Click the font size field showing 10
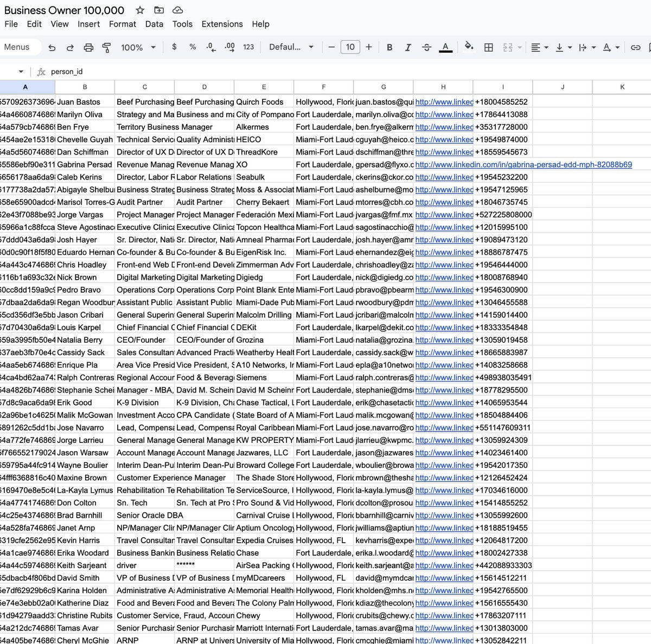This screenshot has height=644, width=651. (350, 47)
